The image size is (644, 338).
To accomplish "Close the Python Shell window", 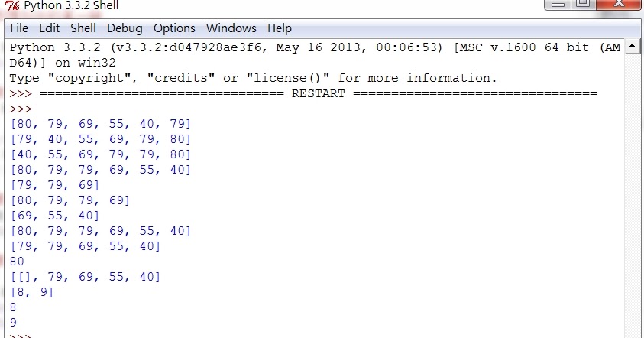I will tap(619, 4).
